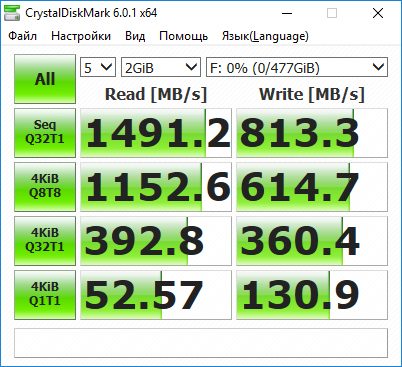Select the 4KiB Q1T1 write result 130.9
Screen dimensions: 402x367
pos(312,295)
